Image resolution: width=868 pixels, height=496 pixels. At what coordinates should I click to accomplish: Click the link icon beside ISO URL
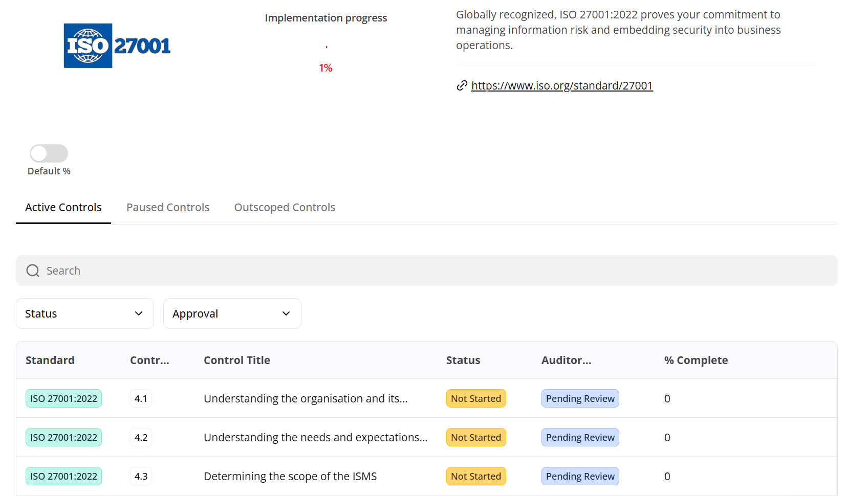(462, 85)
